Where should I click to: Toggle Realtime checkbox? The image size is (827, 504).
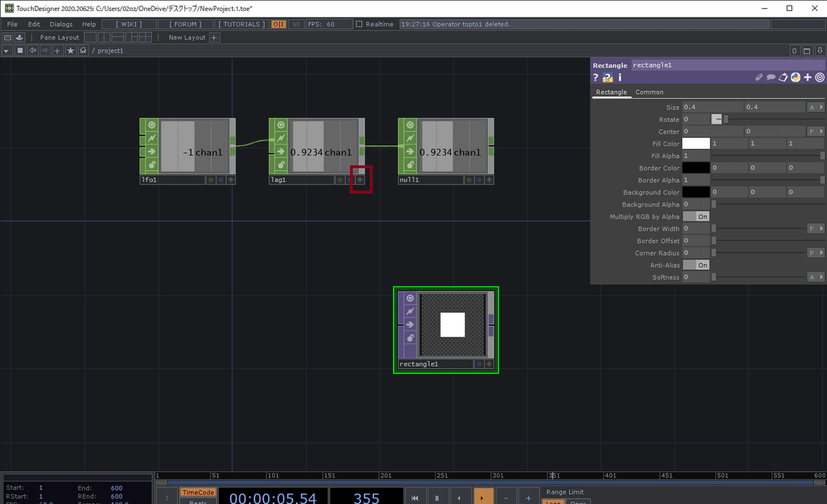point(359,24)
